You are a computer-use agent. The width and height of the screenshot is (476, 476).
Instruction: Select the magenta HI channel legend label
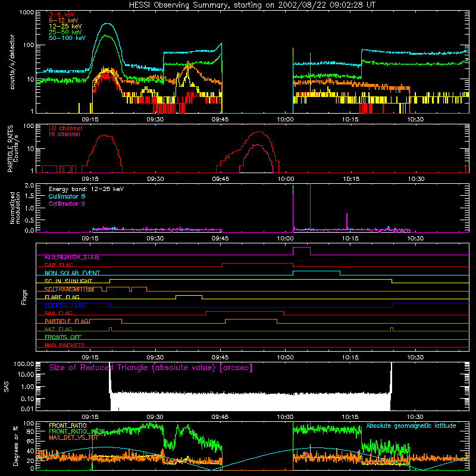(65, 134)
